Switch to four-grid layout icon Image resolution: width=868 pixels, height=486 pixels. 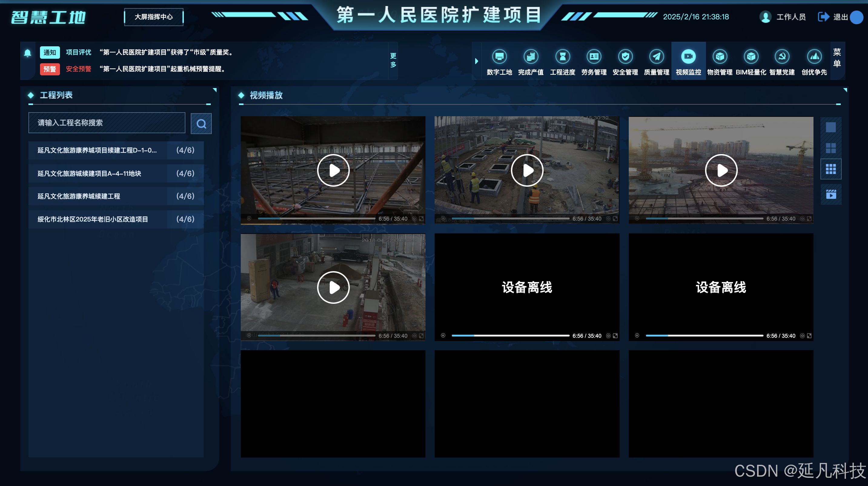[831, 148]
